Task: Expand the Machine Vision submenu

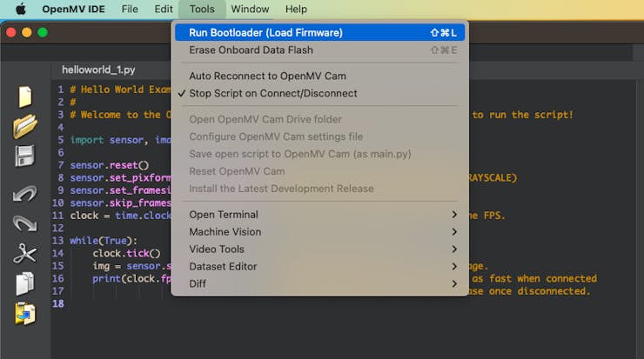Action: tap(319, 232)
